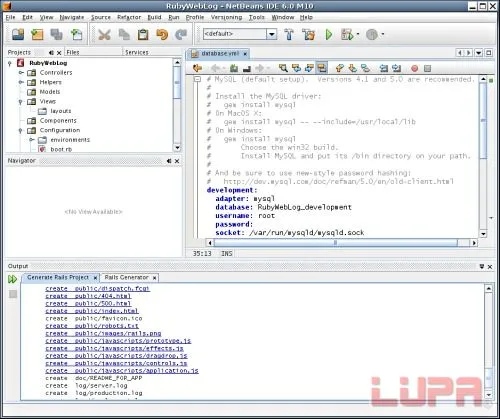Viewport: 500px width, 419px height.
Task: Click Clean and Build Main Project icon
Action: click(308, 34)
